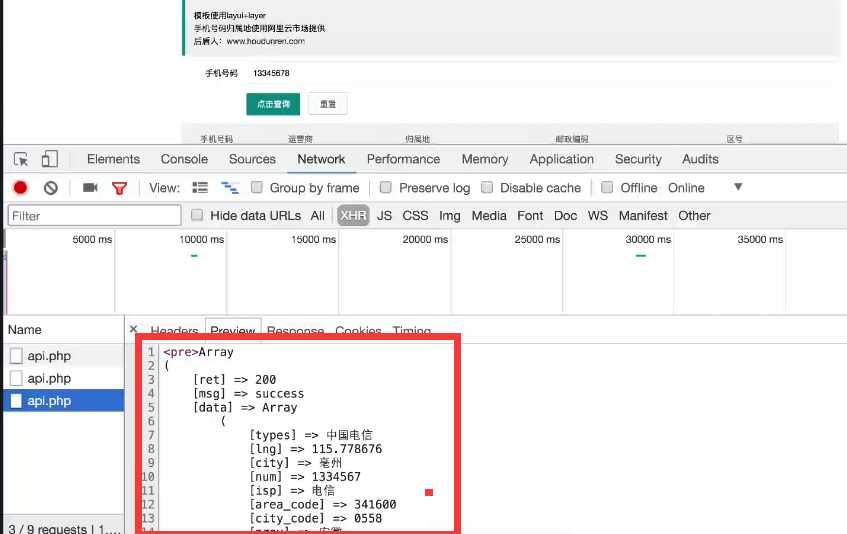This screenshot has height=534, width=847.
Task: Click the '[area_code] => 341600' line
Action: (x=322, y=504)
